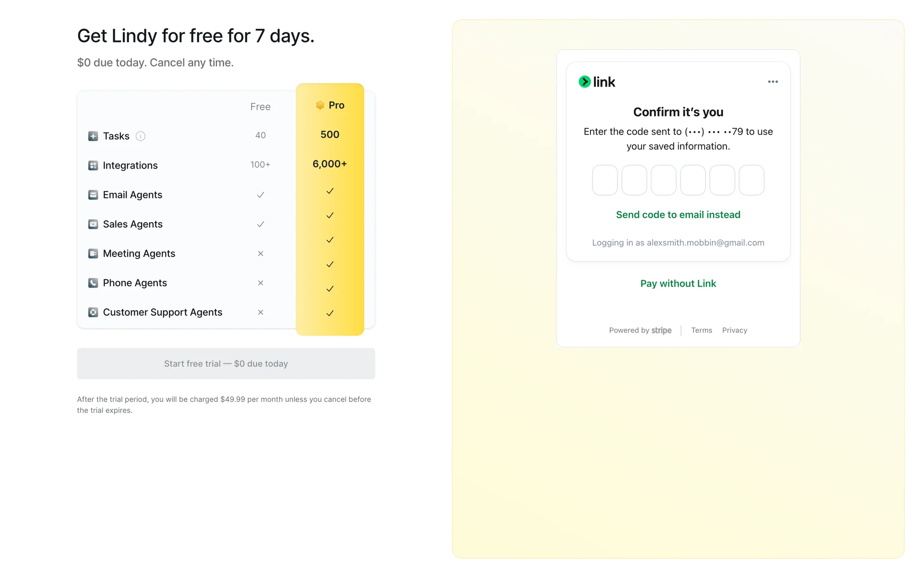924x578 pixels.
Task: Open the Privacy link
Action: point(734,330)
